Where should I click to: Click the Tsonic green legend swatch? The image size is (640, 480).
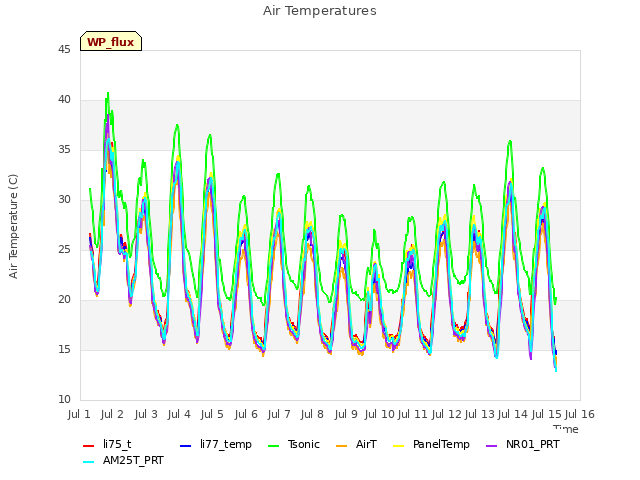click(x=273, y=446)
